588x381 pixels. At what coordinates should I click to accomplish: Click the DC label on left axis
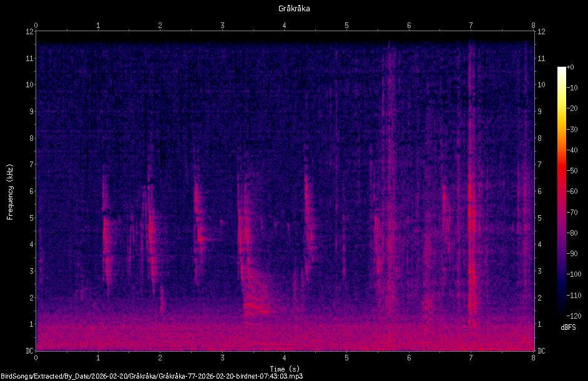[29, 350]
